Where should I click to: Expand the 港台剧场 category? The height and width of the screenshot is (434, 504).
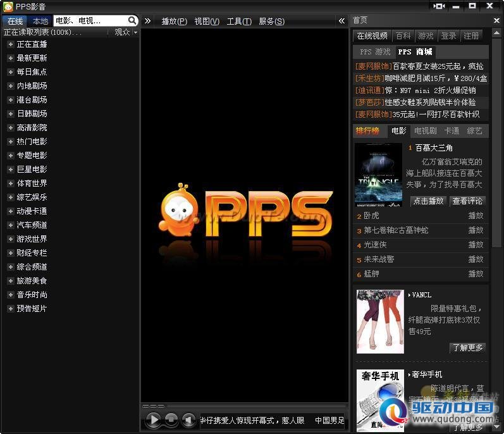[x=11, y=100]
